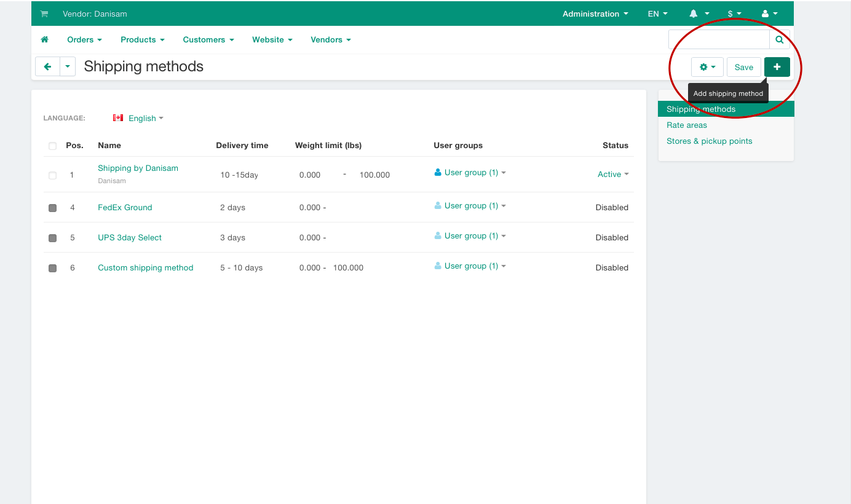Click the Save button
This screenshot has width=851, height=504.
pyautogui.click(x=743, y=67)
